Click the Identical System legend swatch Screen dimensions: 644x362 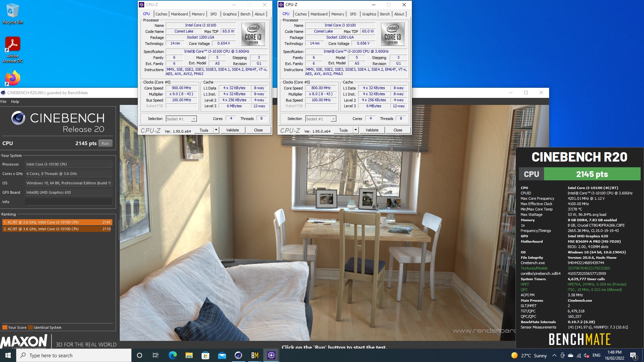(31, 327)
